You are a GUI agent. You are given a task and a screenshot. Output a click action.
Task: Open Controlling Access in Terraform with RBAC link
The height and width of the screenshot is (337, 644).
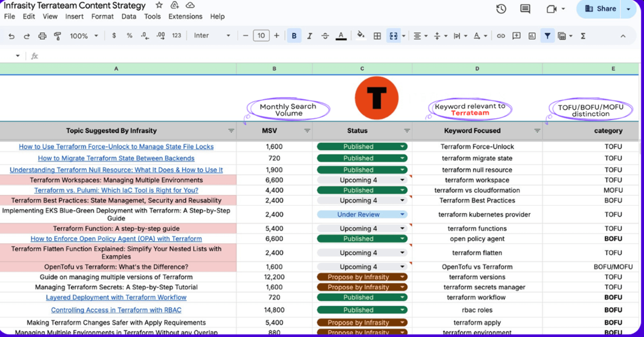point(116,310)
